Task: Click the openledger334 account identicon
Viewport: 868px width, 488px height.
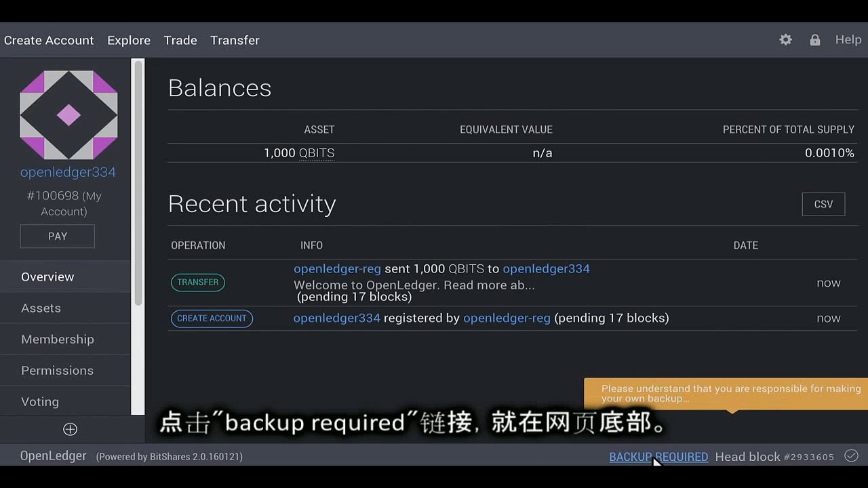Action: pos(68,115)
